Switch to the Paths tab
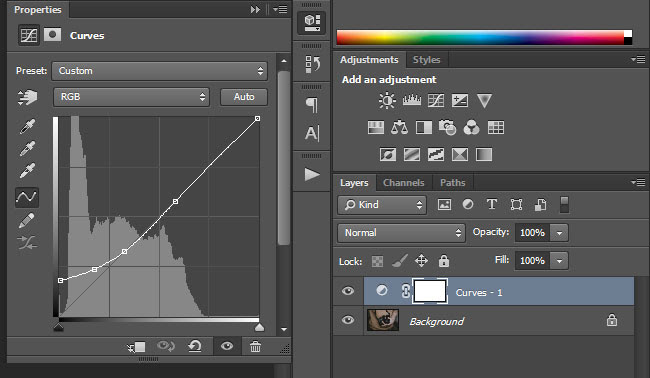Viewport: 650px width, 378px height. [452, 183]
